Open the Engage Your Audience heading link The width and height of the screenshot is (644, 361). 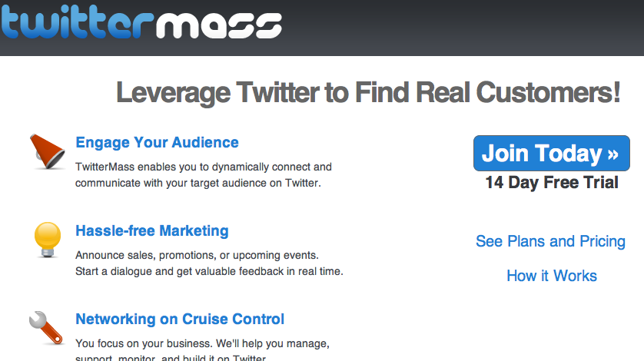157,143
